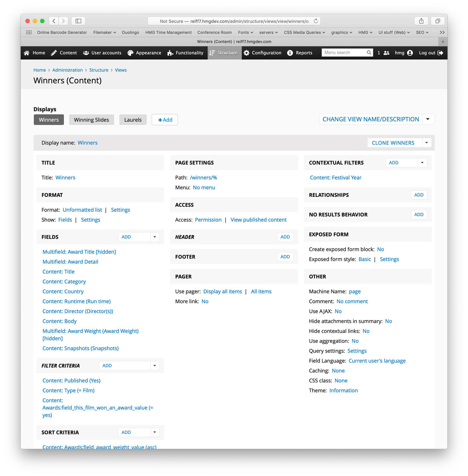Add a new display with the Add button

pos(164,119)
